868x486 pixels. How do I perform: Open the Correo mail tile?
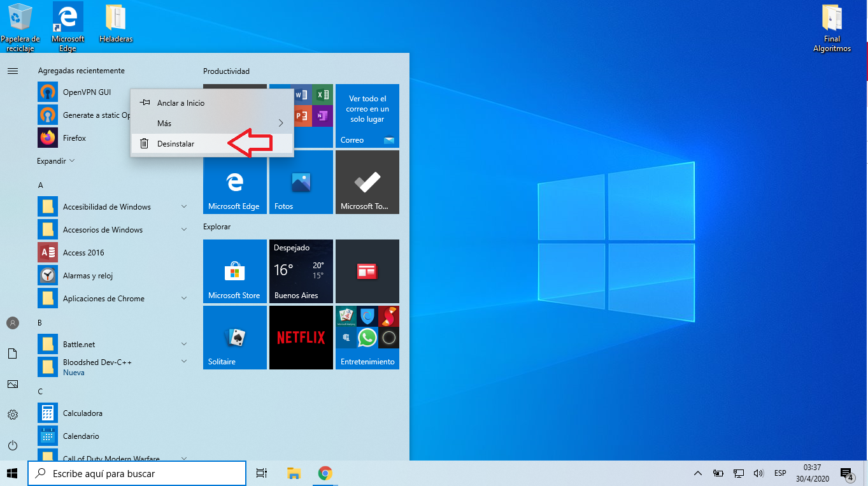[x=367, y=116]
